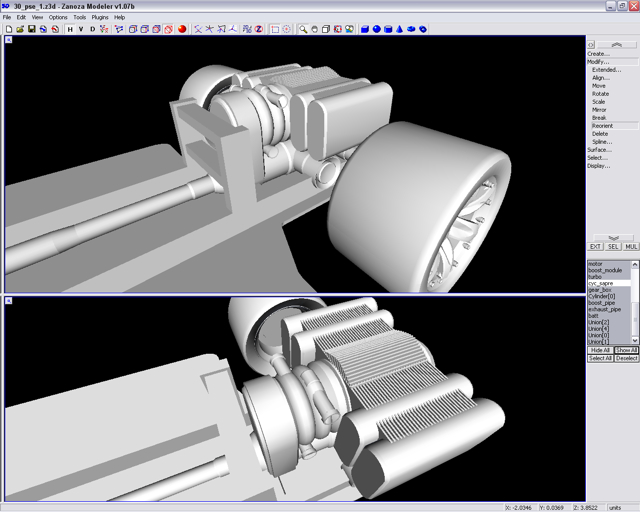
Task: Click the Open folder toolbar icon
Action: point(20,29)
